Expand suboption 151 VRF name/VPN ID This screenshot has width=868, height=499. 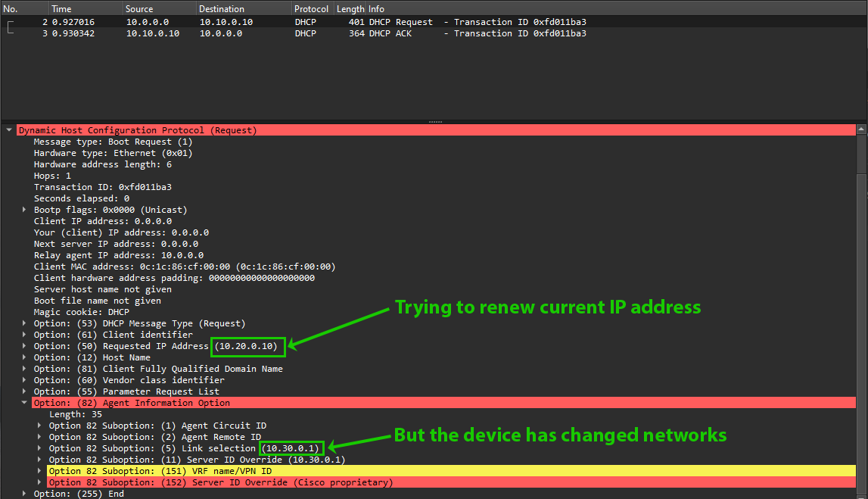(x=39, y=471)
